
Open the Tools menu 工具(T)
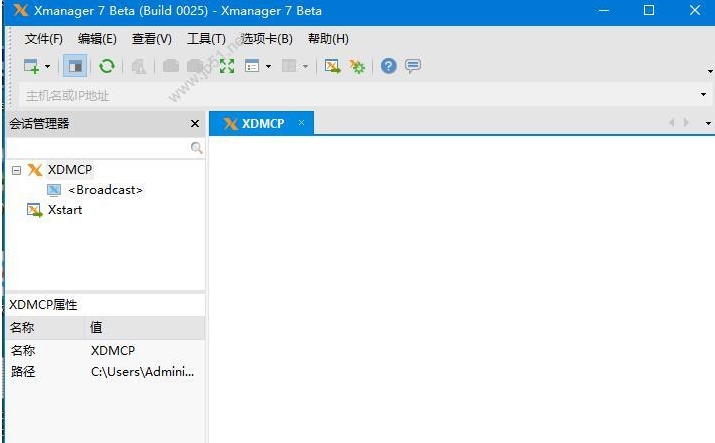206,39
